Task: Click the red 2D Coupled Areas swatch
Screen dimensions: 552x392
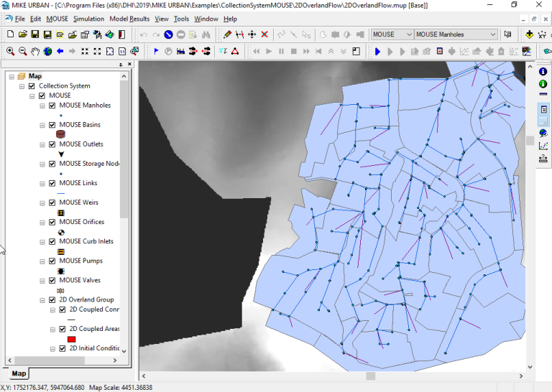Action: [71, 340]
